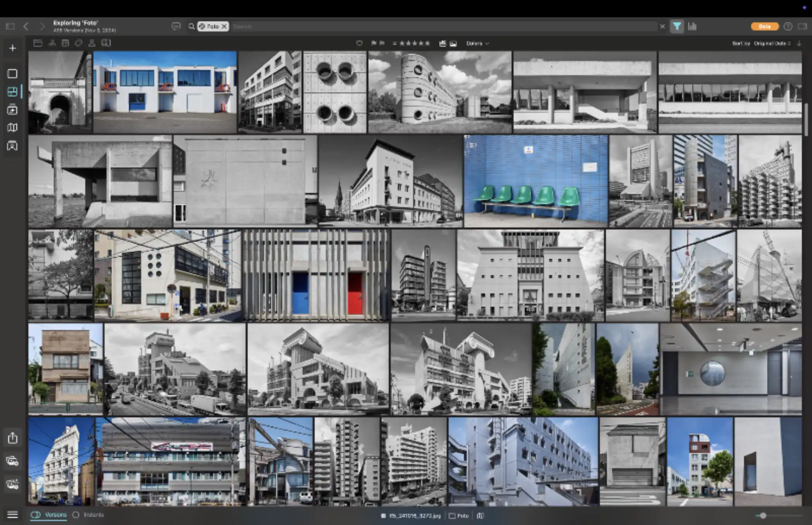Click the share export icon
This screenshot has height=525, width=812.
click(x=12, y=438)
